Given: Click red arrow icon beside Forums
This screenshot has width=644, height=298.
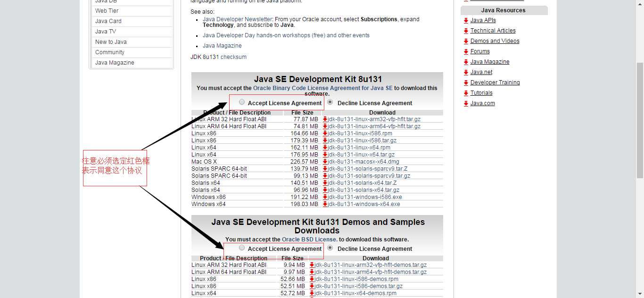Looking at the screenshot, I should point(466,51).
